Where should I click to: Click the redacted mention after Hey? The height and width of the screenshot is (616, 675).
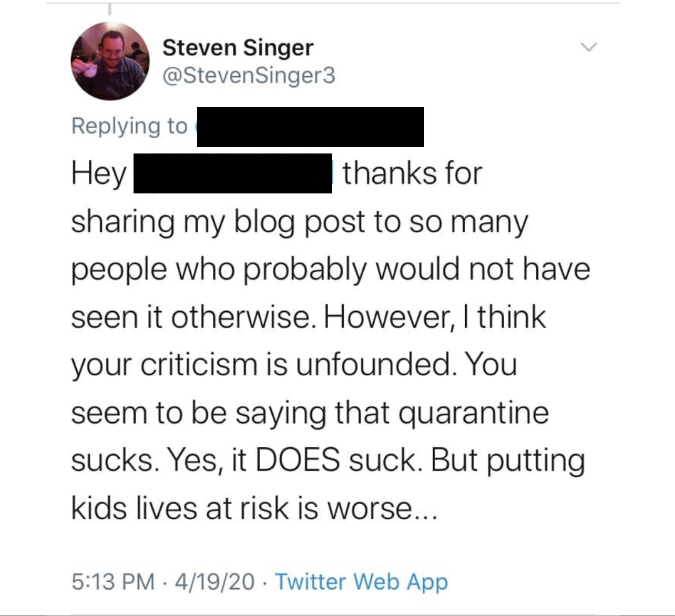232,173
